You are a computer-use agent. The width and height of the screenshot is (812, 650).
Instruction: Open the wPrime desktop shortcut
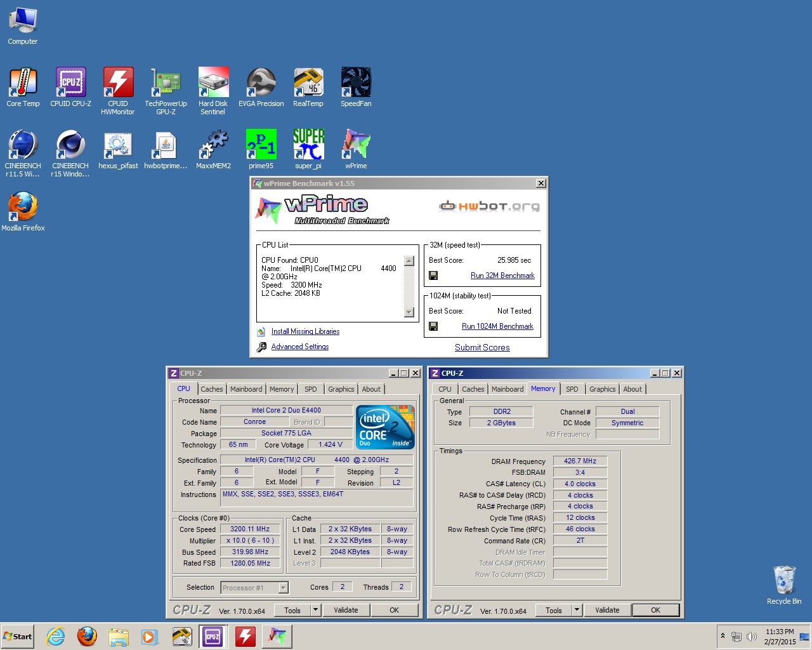tap(356, 150)
